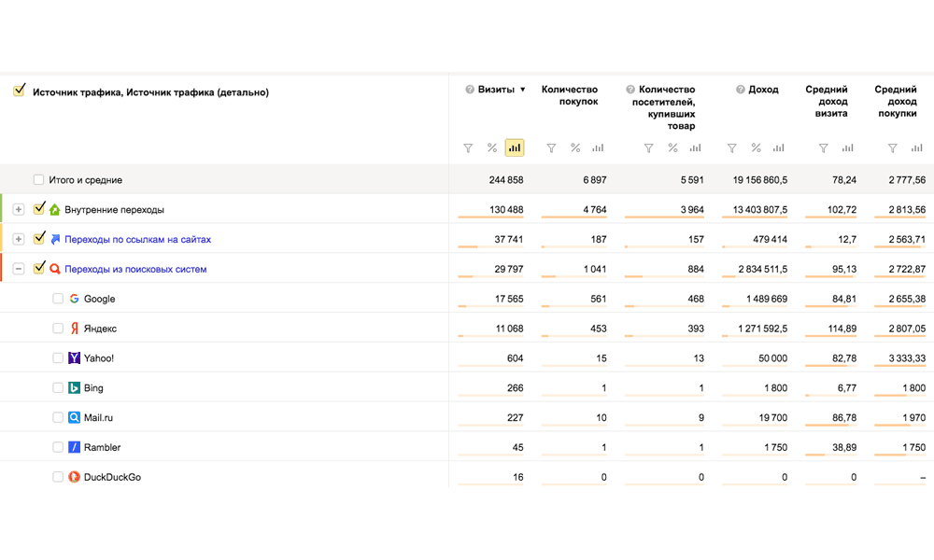Image resolution: width=934 pixels, height=560 pixels.
Task: Click Яндекс income value 1 271 592,5
Action: click(x=762, y=329)
